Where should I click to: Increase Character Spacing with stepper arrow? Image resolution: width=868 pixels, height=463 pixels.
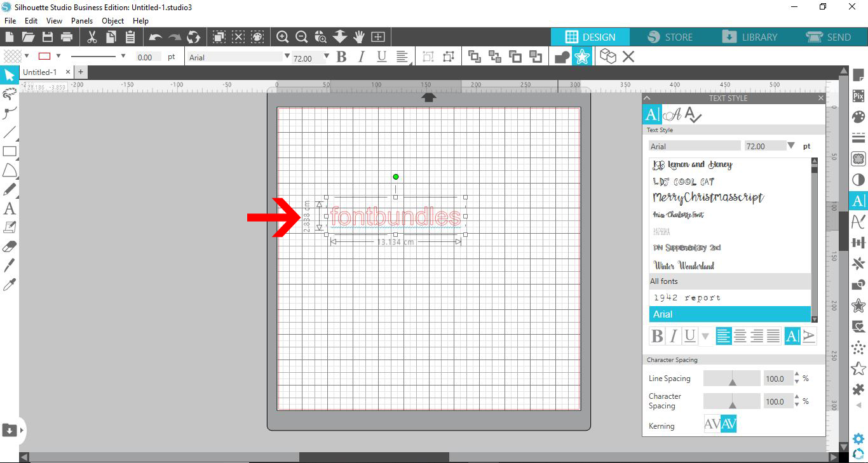pyautogui.click(x=797, y=398)
